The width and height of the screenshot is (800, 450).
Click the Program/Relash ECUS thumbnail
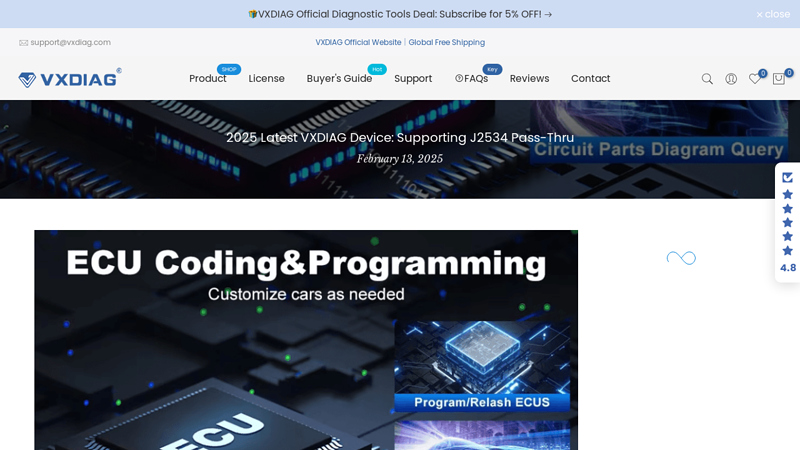[x=482, y=366]
